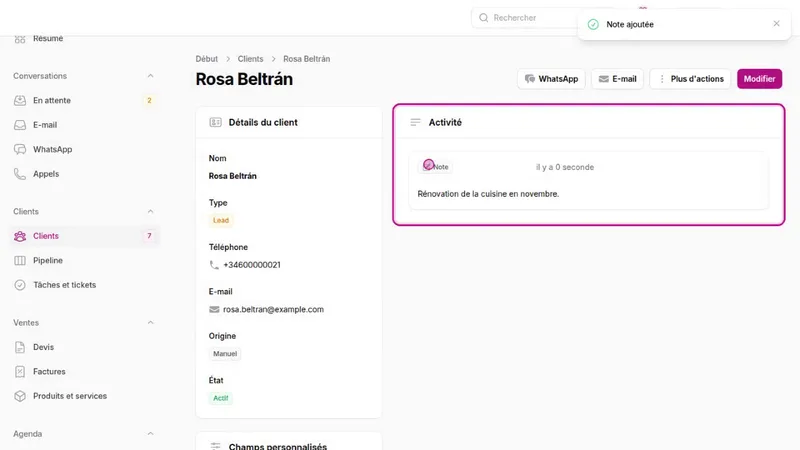This screenshot has width=800, height=450.
Task: Click the rosa.beltran@example.com email address
Action: click(273, 310)
